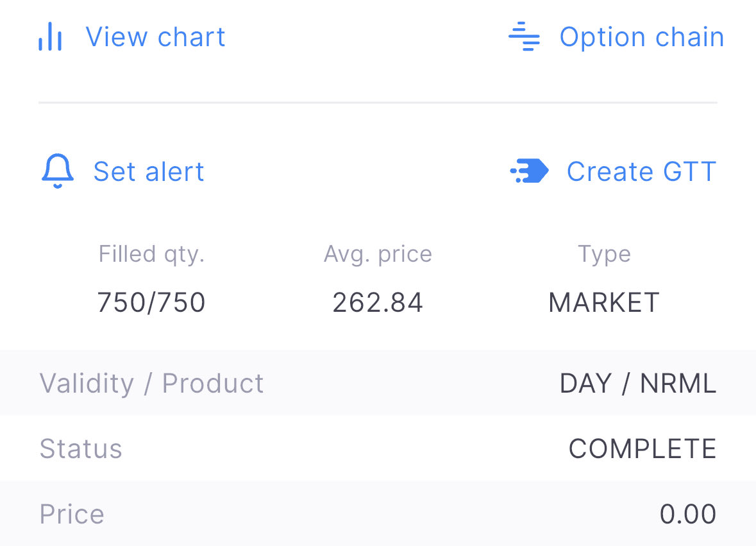Click the bar chart icon
This screenshot has width=756, height=546.
[x=50, y=37]
